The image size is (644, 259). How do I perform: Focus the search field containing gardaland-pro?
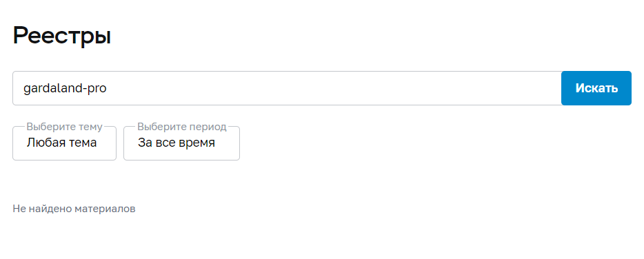tap(287, 88)
